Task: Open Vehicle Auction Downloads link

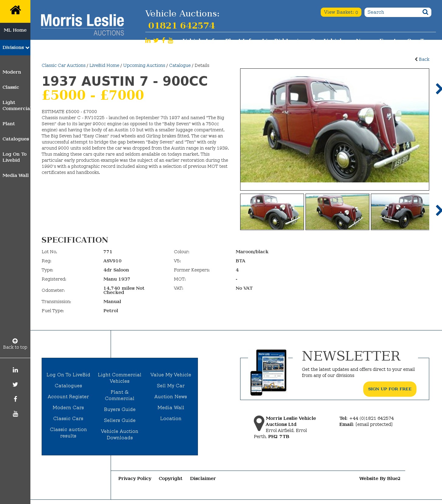Action: click(x=120, y=434)
